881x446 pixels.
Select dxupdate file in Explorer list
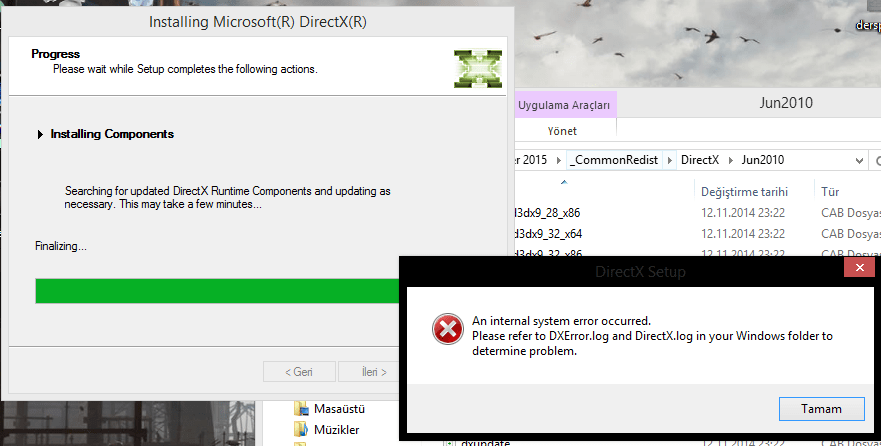tap(485, 442)
